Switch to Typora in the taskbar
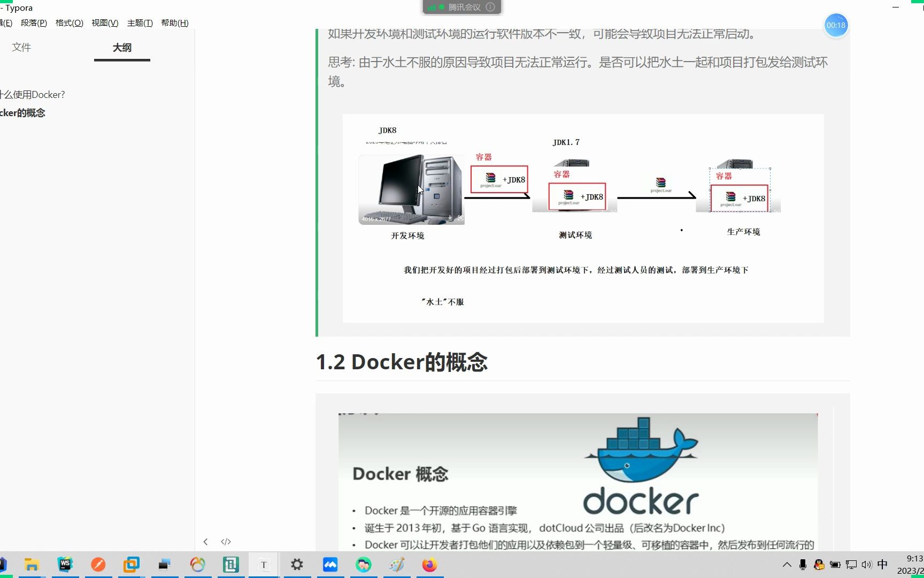The height and width of the screenshot is (578, 924). [x=264, y=565]
